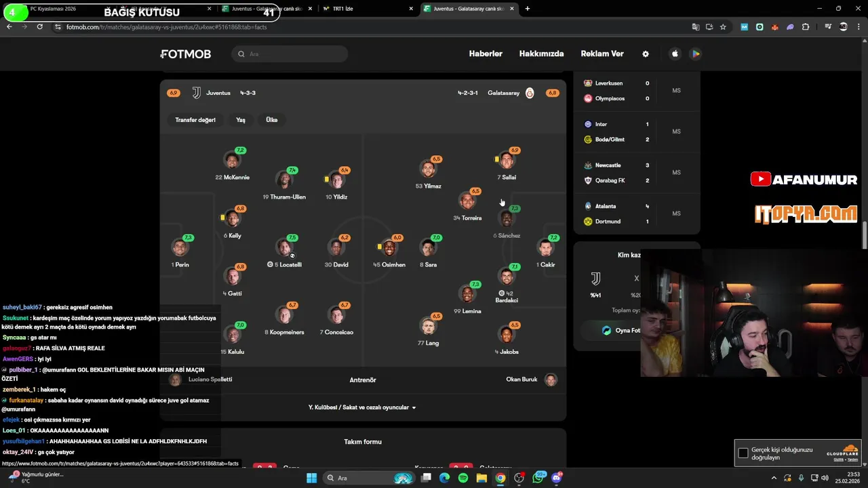Screen dimensions: 868x488
Task: Open a new browser tab
Action: coord(527,9)
